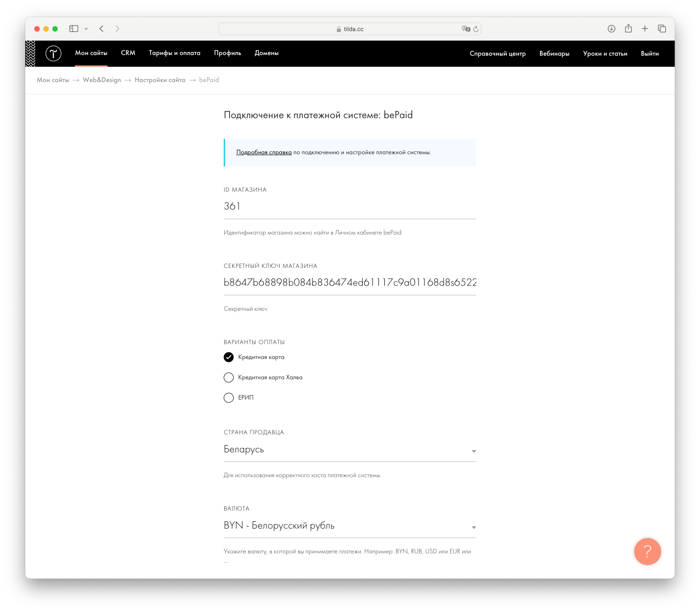Viewport: 700px width, 612px height.
Task: Open the orange help question-mark bubble
Action: tap(647, 551)
